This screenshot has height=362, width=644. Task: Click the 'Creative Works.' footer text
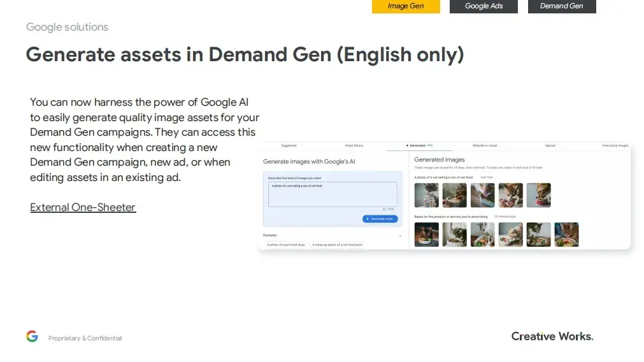click(x=552, y=337)
